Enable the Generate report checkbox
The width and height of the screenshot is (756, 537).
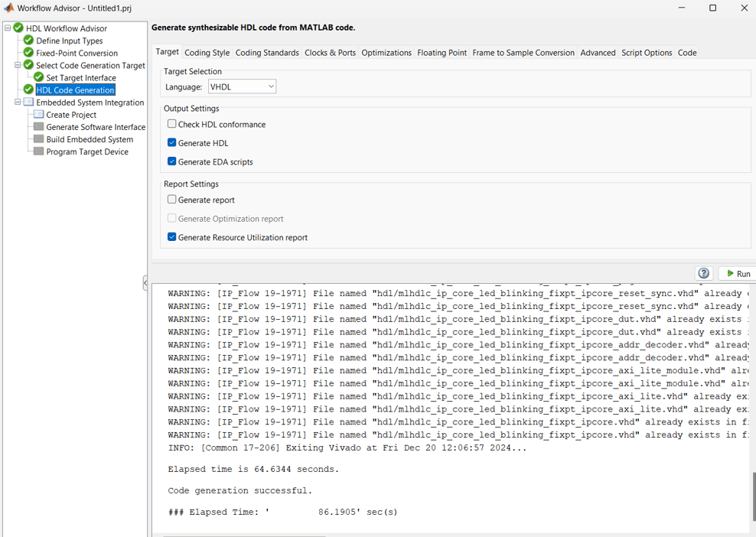pyautogui.click(x=172, y=200)
